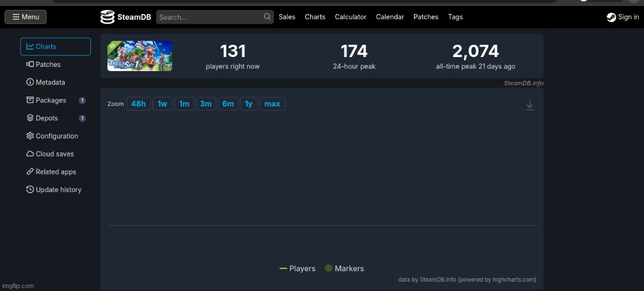Screen dimensions: 644x291
Task: Click the SteamDB logo
Action: point(126,17)
